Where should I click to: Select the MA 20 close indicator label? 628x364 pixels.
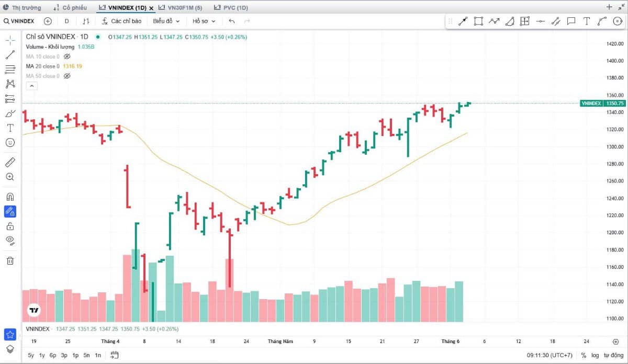[x=43, y=66]
